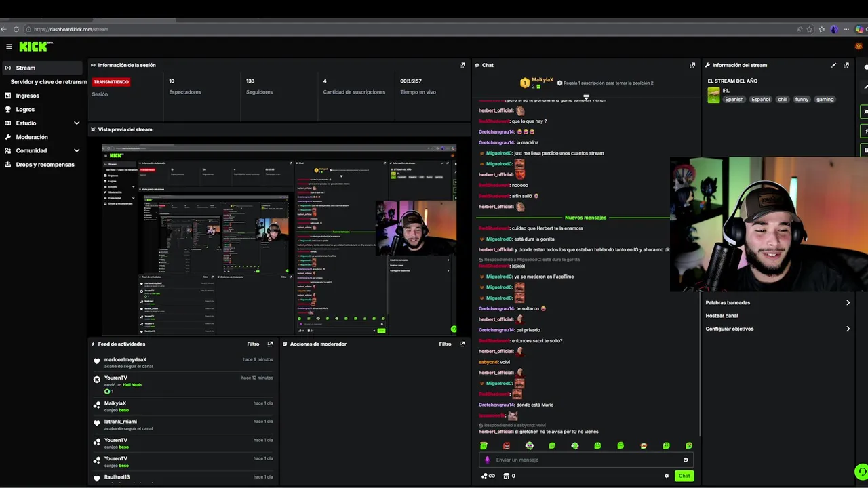This screenshot has width=868, height=488.
Task: Expand the Estudio sidebar section
Action: (x=77, y=123)
